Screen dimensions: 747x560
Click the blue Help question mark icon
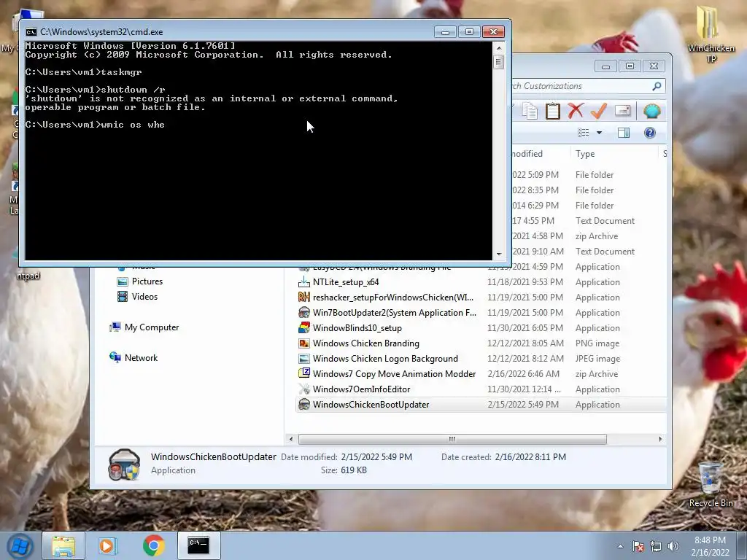point(650,133)
